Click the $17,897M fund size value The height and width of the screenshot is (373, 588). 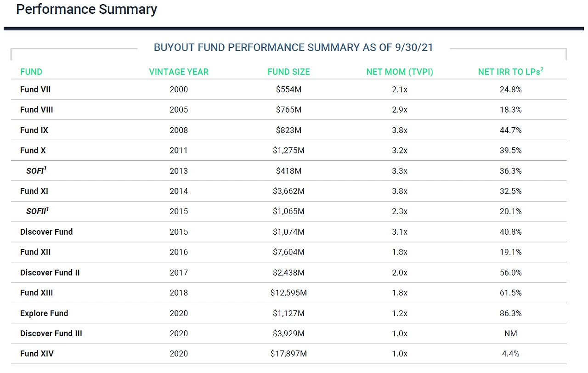pyautogui.click(x=288, y=354)
